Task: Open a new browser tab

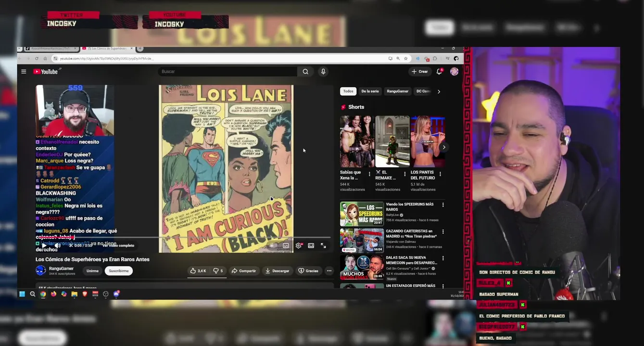Action: click(x=140, y=49)
